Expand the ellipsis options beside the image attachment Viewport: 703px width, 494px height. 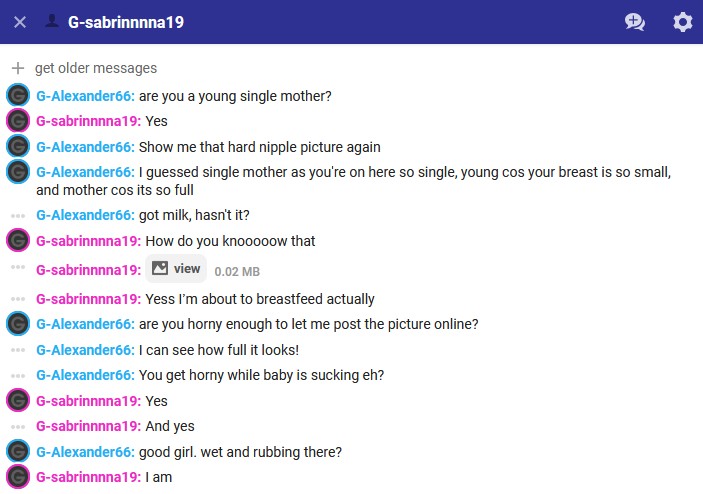pos(17,269)
